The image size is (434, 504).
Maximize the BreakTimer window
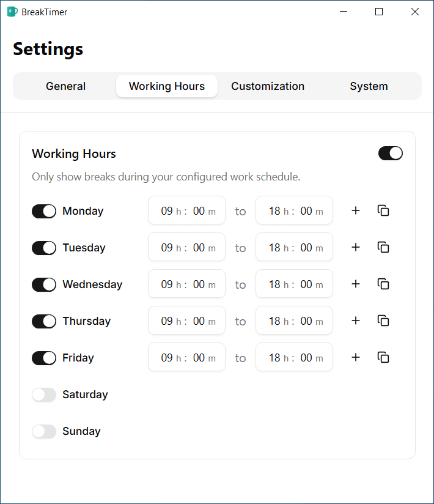coord(379,12)
